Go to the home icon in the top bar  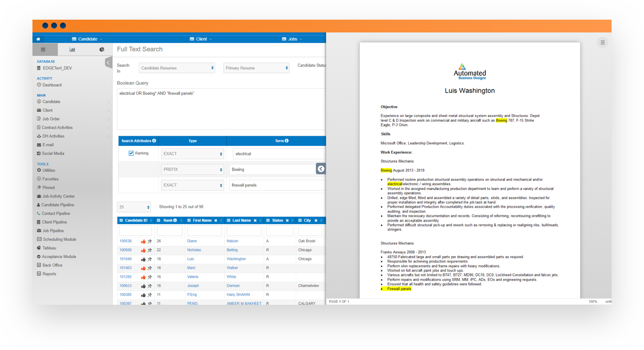pos(38,39)
